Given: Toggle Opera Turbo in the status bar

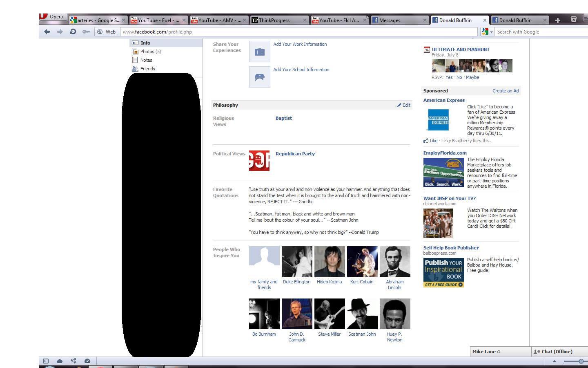Looking at the screenshot, I should point(87,361).
